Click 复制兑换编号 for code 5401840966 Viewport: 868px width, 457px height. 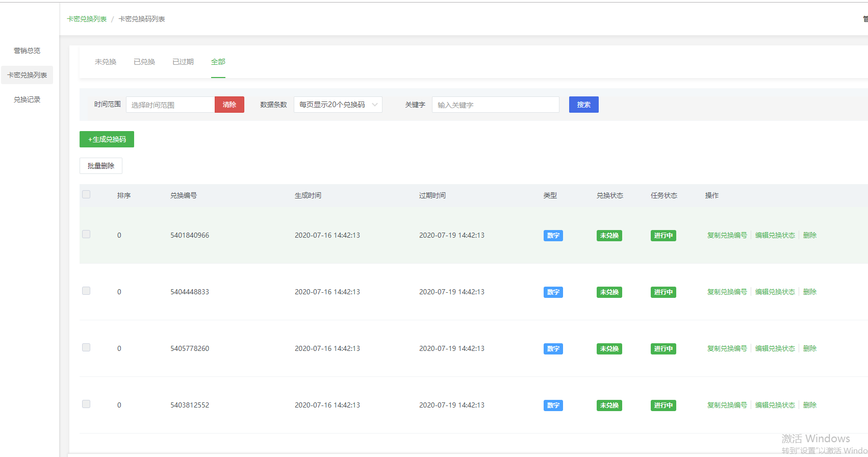pyautogui.click(x=727, y=235)
